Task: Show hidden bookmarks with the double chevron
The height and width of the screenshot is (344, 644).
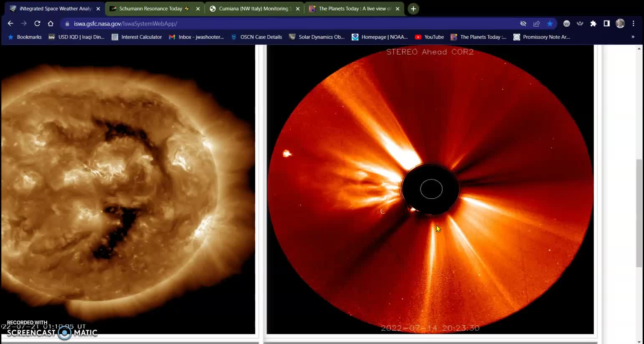Action: tap(633, 37)
